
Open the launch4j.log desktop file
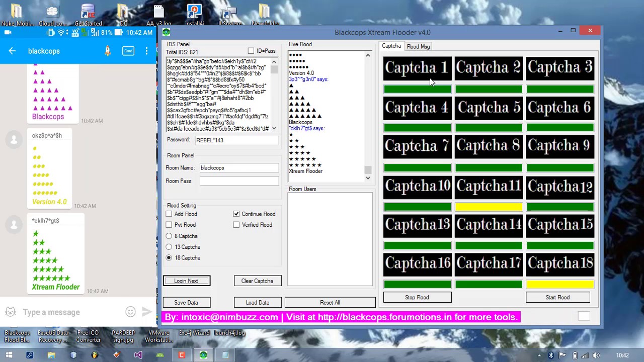[x=229, y=333]
